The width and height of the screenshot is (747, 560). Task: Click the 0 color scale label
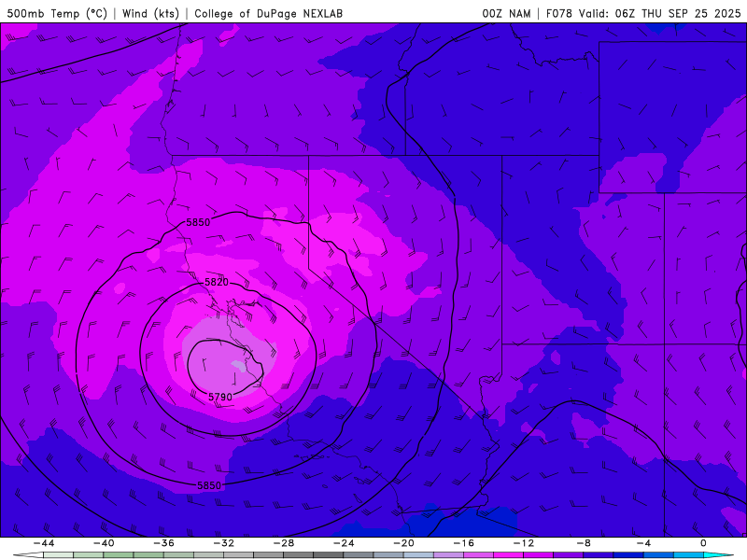tap(704, 543)
